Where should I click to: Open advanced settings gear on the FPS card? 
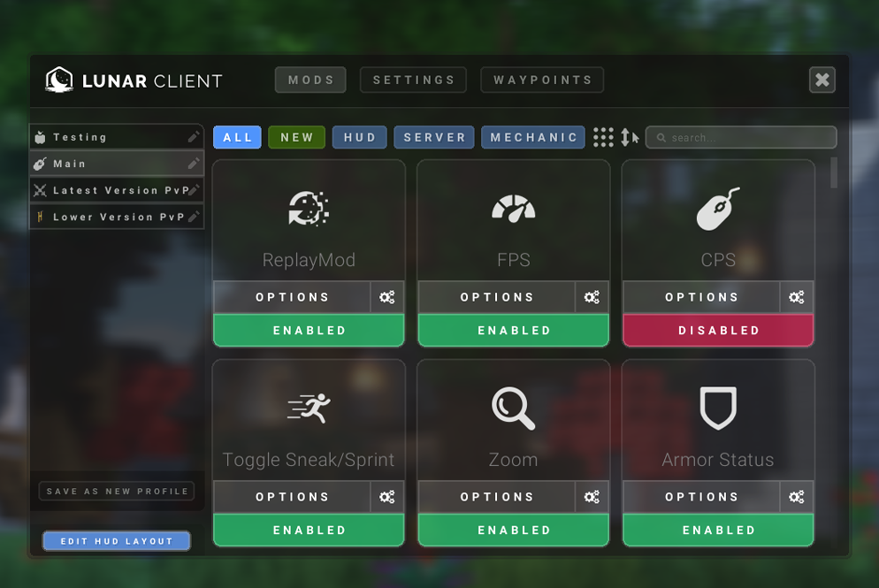592,297
